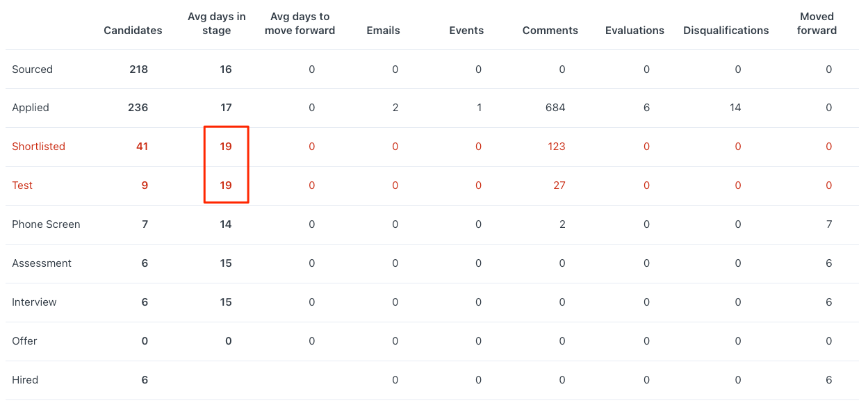Click the Disqualifications column header
This screenshot has height=412, width=868.
coord(726,31)
